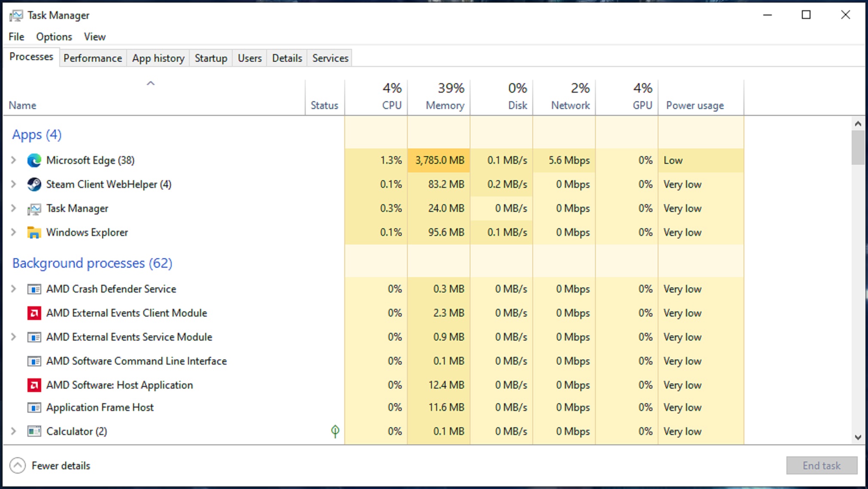868x489 pixels.
Task: Sort by the Power usage column
Action: [701, 98]
